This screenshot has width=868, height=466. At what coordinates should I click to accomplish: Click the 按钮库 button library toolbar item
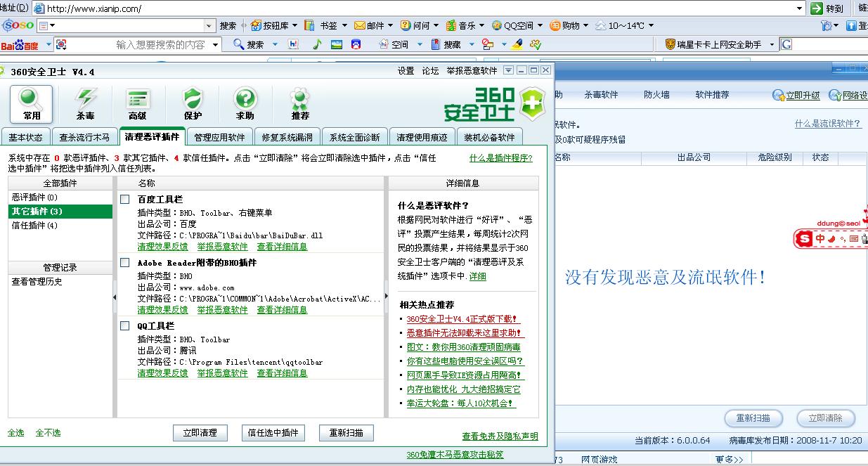[269, 25]
